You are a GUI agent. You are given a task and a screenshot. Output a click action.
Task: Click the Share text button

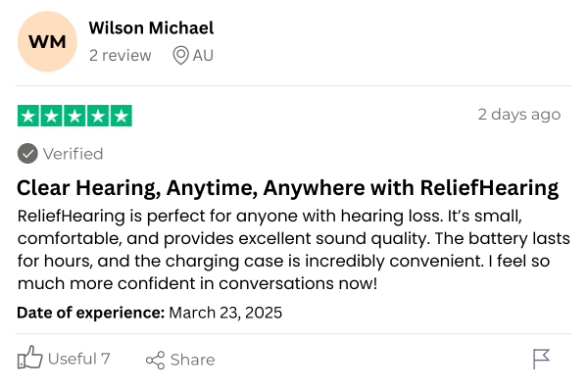pos(192,360)
